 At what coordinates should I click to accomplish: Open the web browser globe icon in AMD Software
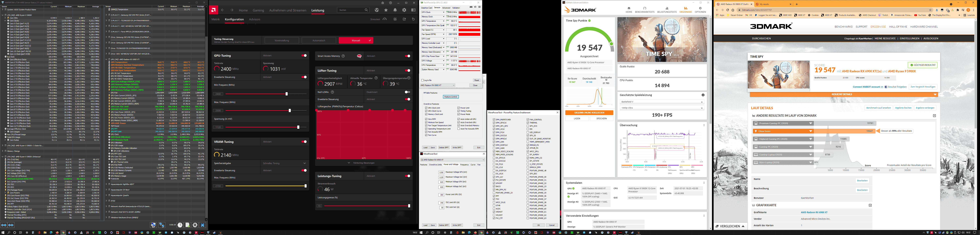377,10
